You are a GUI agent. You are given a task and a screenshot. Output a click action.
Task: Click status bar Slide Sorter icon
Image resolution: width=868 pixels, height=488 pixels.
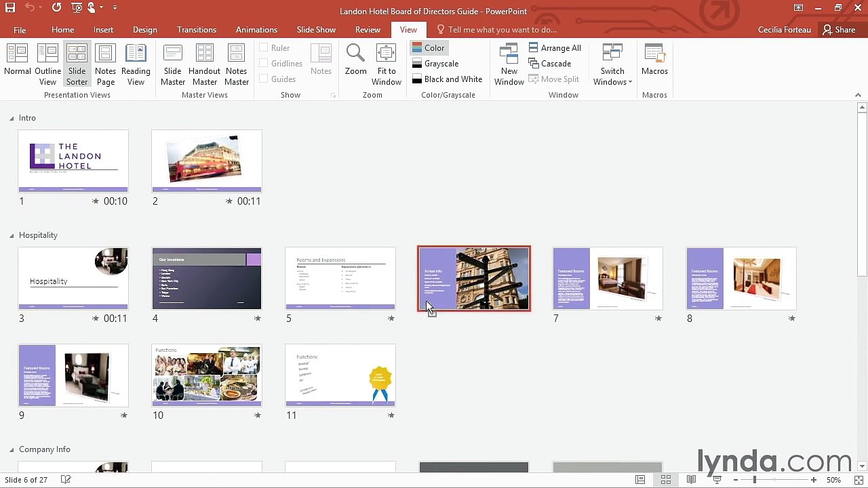point(665,480)
